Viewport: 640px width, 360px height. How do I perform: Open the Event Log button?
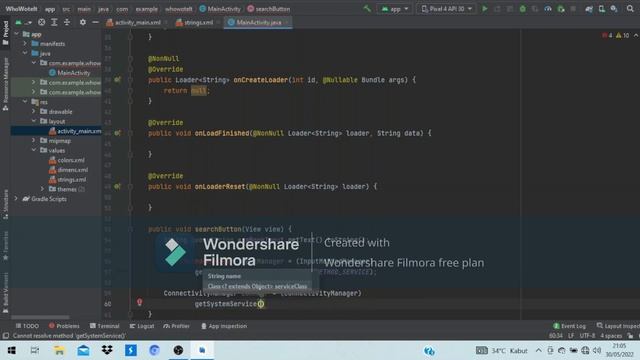point(569,326)
